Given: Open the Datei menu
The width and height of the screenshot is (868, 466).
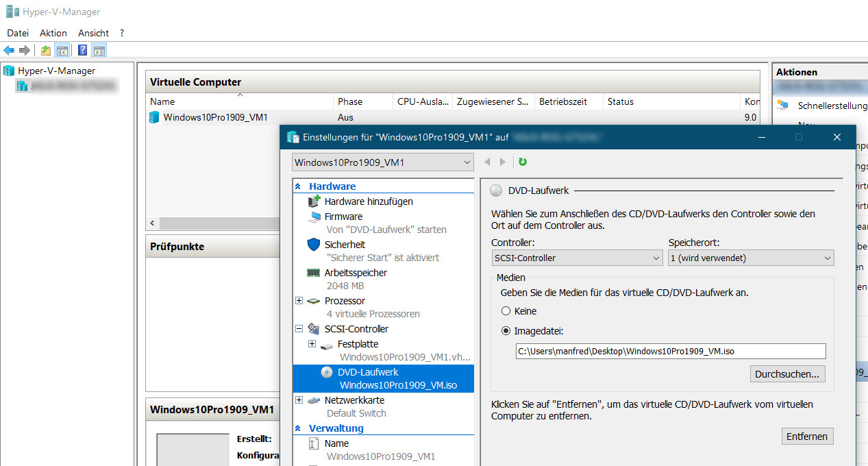Looking at the screenshot, I should click(18, 33).
